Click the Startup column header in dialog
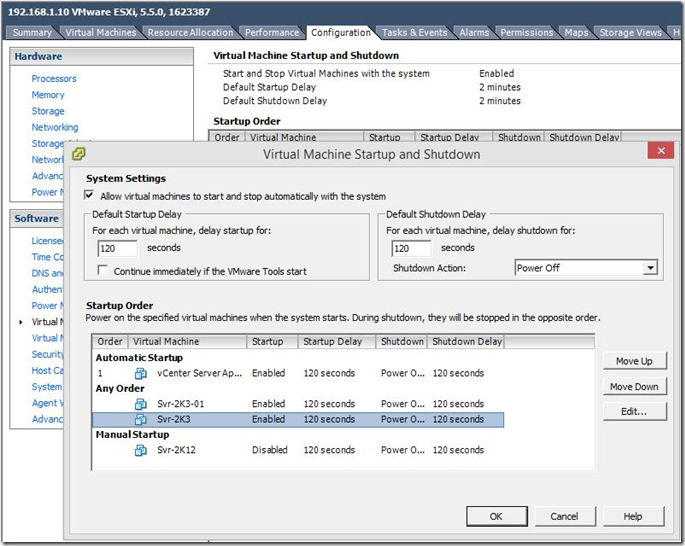 pyautogui.click(x=272, y=342)
